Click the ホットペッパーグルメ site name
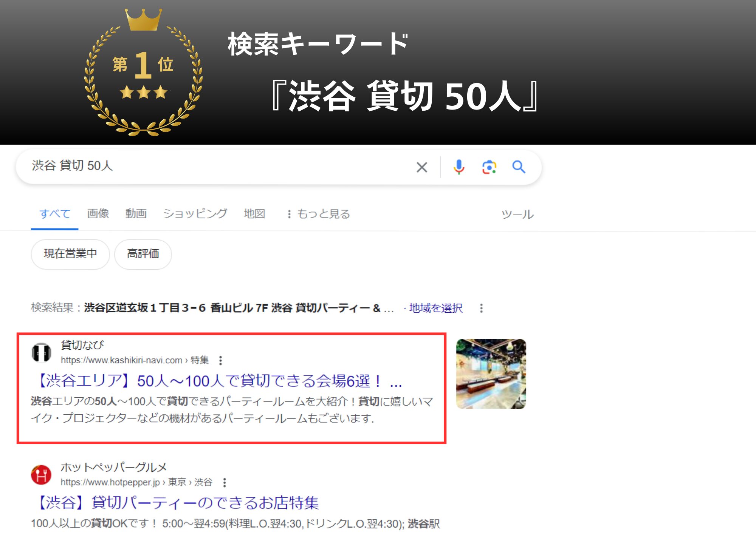The width and height of the screenshot is (756, 534). (113, 467)
